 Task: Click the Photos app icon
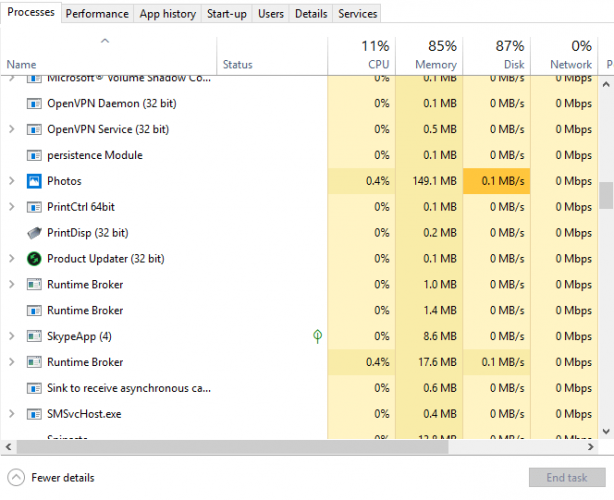point(35,181)
